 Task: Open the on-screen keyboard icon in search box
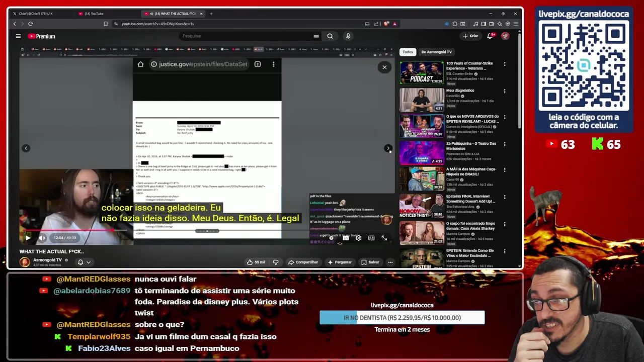pos(316,36)
